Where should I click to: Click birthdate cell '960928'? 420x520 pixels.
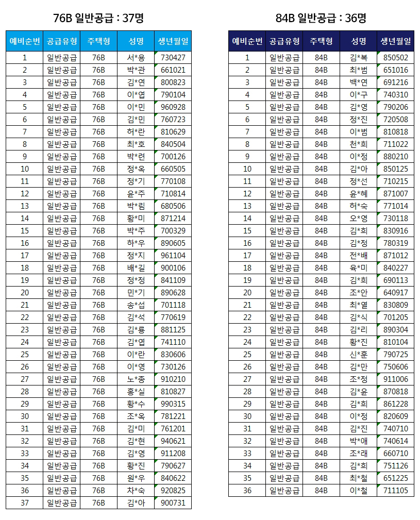pyautogui.click(x=173, y=107)
